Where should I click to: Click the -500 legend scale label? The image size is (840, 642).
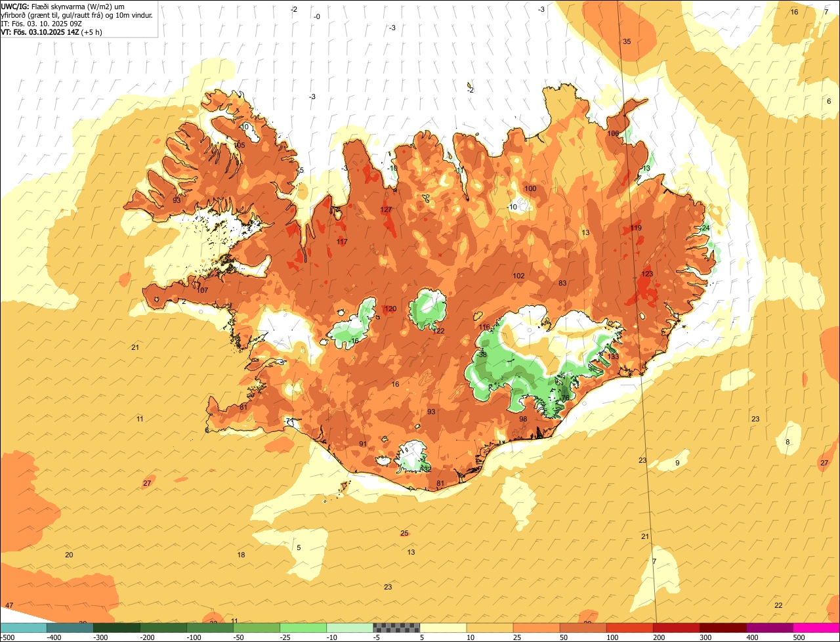[x=8, y=637]
